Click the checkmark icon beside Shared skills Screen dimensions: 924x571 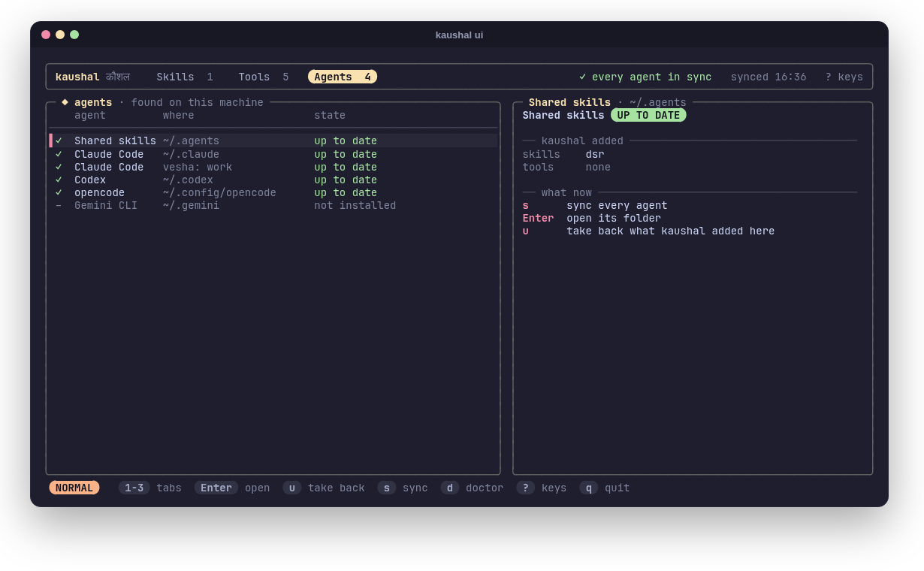coord(59,140)
